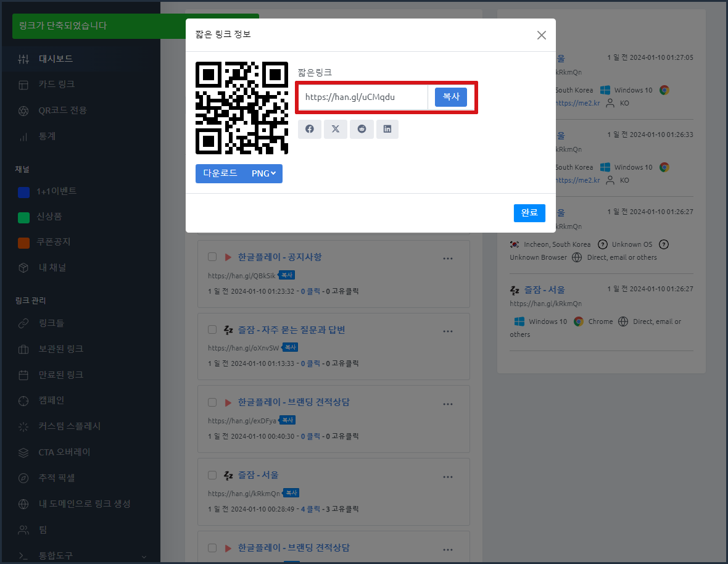The width and height of the screenshot is (728, 564).
Task: Click red play icon beside 한글플레이 - 공지사항
Action: point(228,257)
